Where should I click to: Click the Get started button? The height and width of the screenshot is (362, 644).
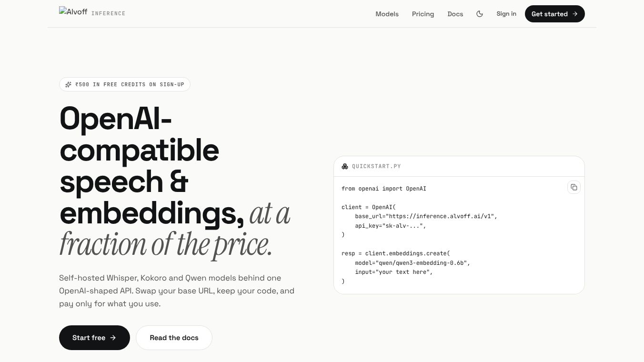(x=555, y=14)
